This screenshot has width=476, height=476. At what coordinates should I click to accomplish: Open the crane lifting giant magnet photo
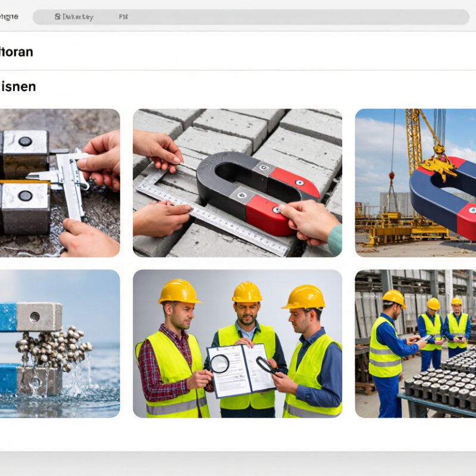point(415,183)
